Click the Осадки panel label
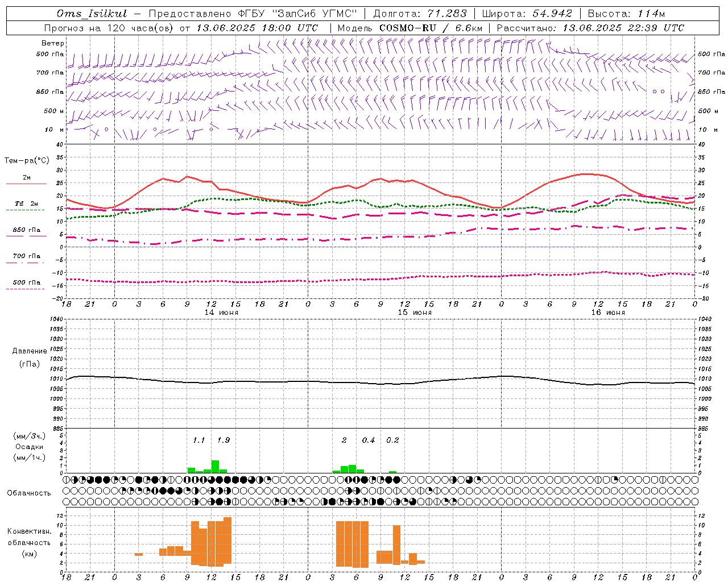728x582 pixels. tap(30, 447)
